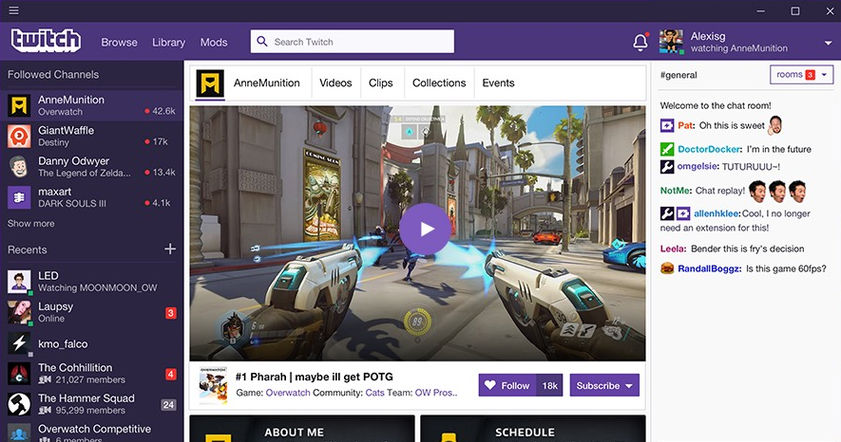Maximize the Twitch window
This screenshot has height=442, width=841.
pos(795,11)
